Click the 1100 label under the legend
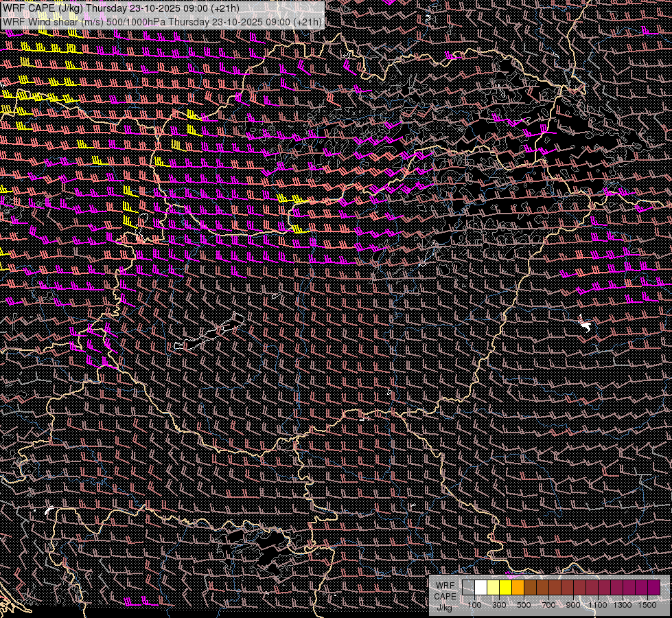Viewport: 672px width, 618px height. click(598, 605)
